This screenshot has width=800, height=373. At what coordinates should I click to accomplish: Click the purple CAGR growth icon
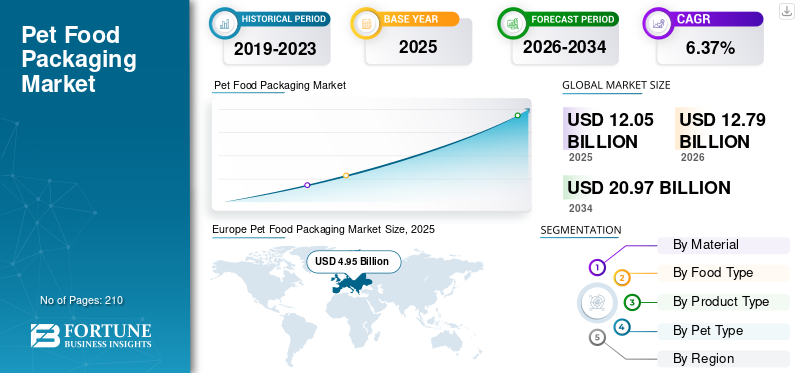point(658,23)
